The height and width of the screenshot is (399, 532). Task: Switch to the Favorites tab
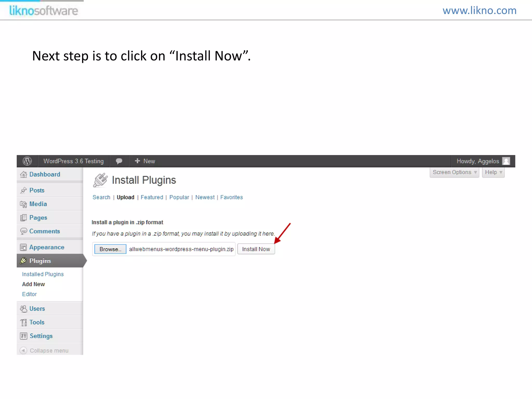point(231,197)
